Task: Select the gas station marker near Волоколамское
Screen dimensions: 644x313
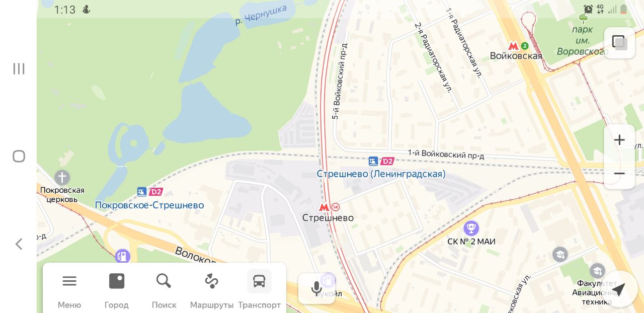Action: [122, 256]
